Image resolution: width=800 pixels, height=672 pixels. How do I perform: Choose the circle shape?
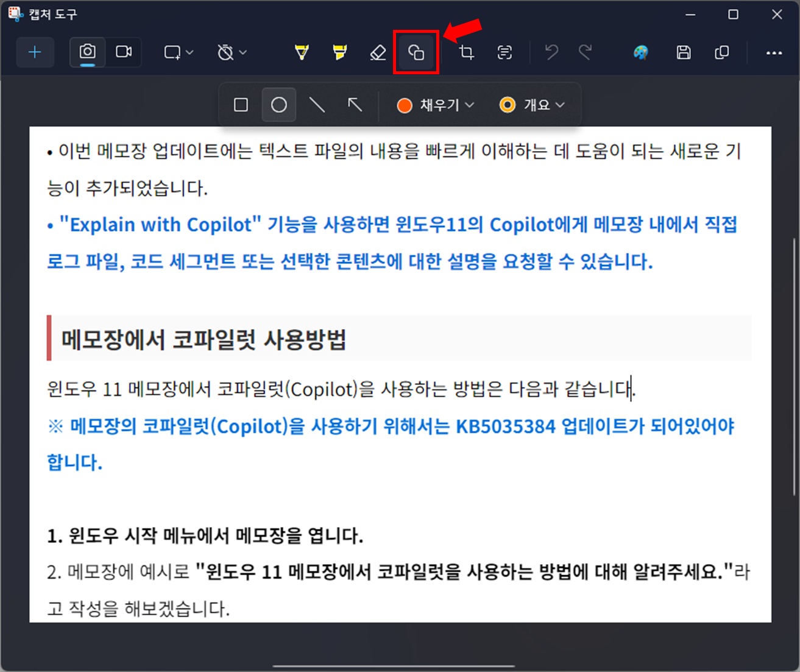point(279,105)
